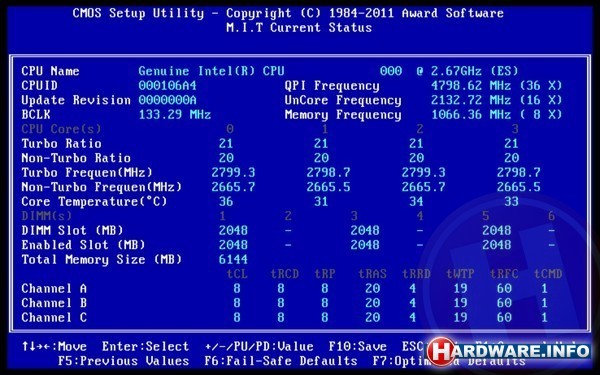This screenshot has height=375, width=600.
Task: Click CPUID value 000106A4
Action: pos(167,86)
